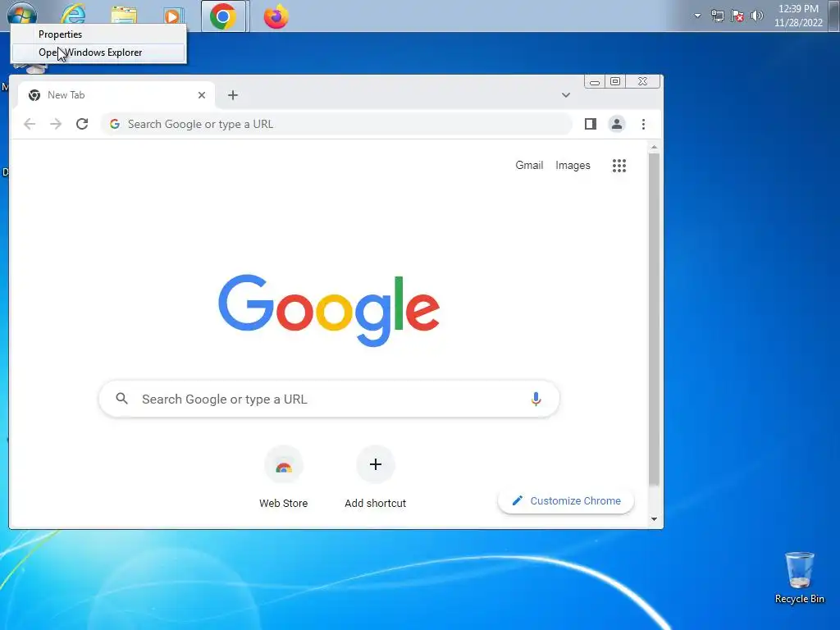This screenshot has height=630, width=840.
Task: Go back with Chrome's back arrow
Action: click(30, 125)
